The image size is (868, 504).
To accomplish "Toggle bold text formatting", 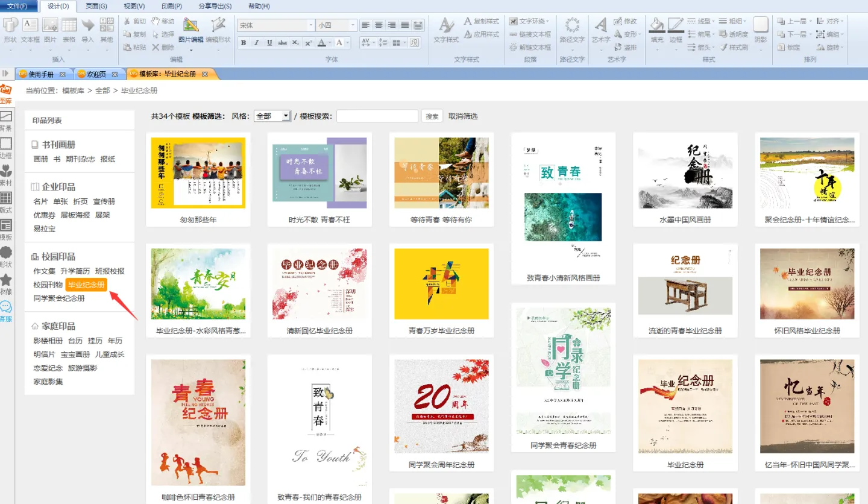I will pos(244,43).
